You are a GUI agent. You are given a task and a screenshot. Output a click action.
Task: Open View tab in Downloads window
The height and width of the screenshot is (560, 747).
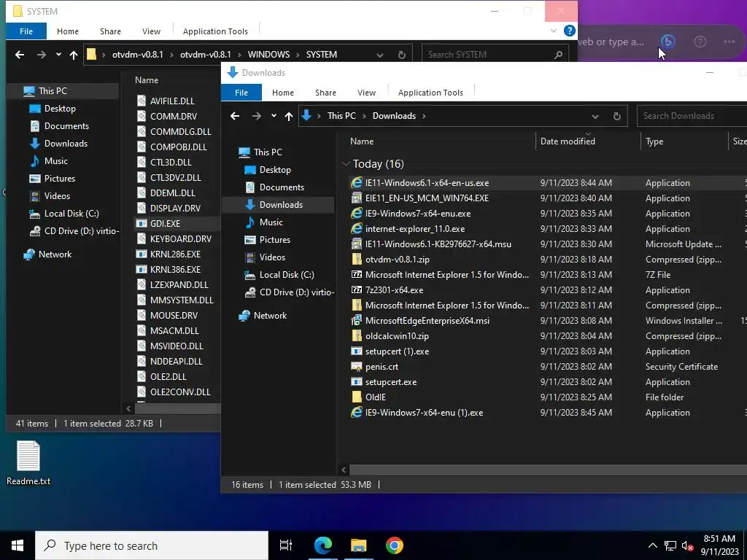click(366, 93)
